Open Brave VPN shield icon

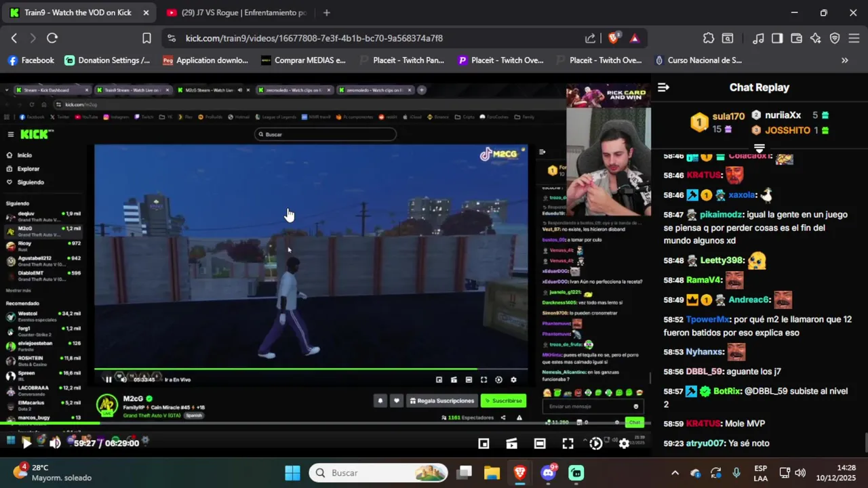pyautogui.click(x=835, y=39)
